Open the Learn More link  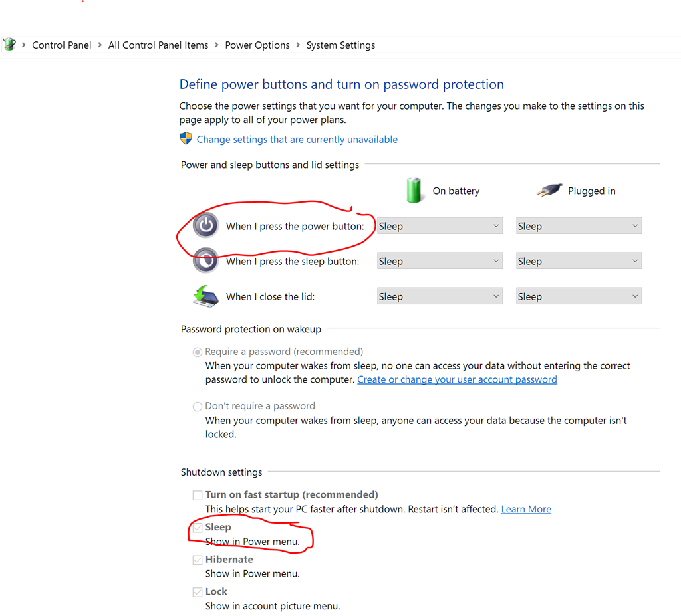(x=526, y=509)
